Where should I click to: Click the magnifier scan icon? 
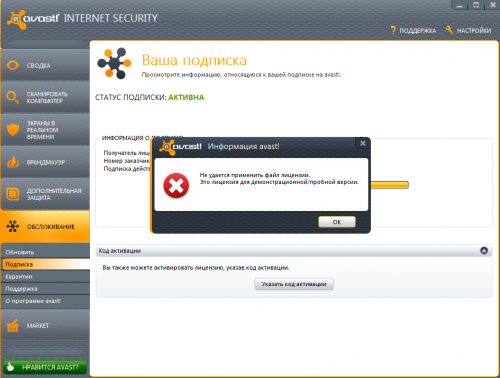13,97
